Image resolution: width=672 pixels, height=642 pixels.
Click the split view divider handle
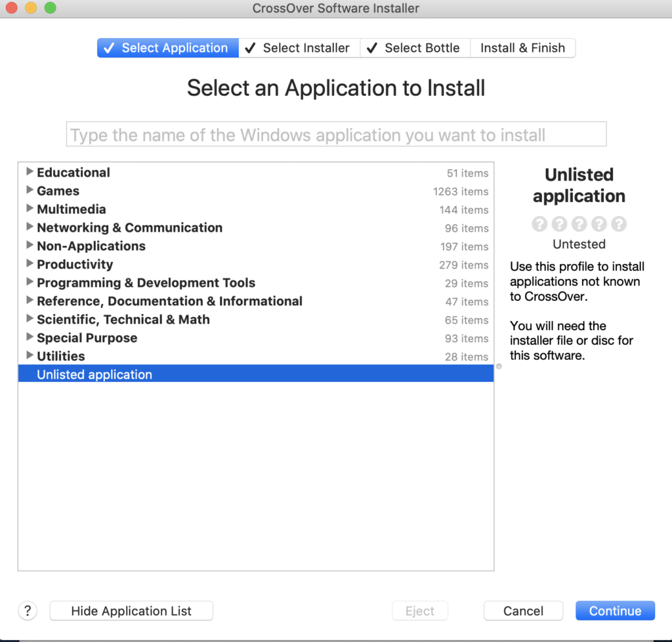pos(499,366)
